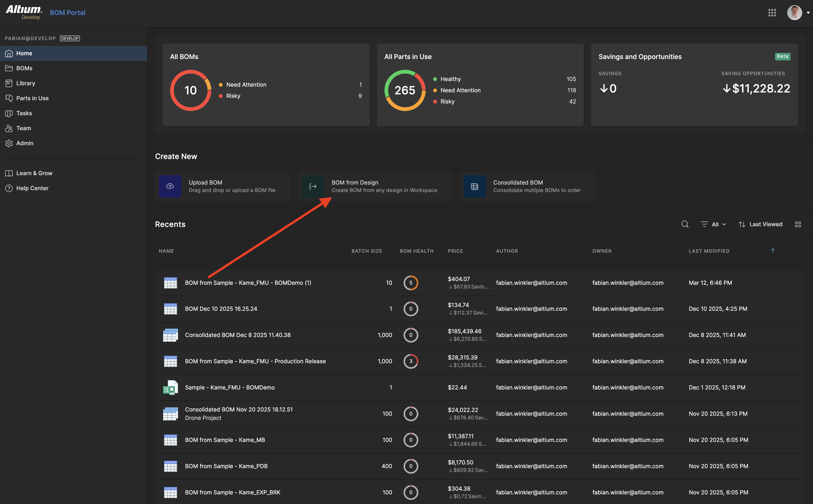The width and height of the screenshot is (813, 504).
Task: Click the $11,228.22 saving opportunities value
Action: pyautogui.click(x=756, y=89)
